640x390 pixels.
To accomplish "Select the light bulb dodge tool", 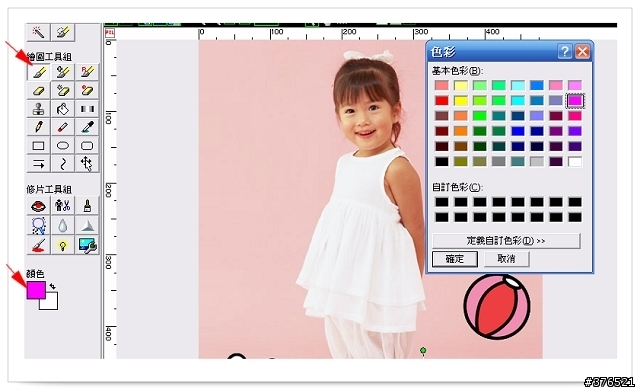I will point(63,246).
